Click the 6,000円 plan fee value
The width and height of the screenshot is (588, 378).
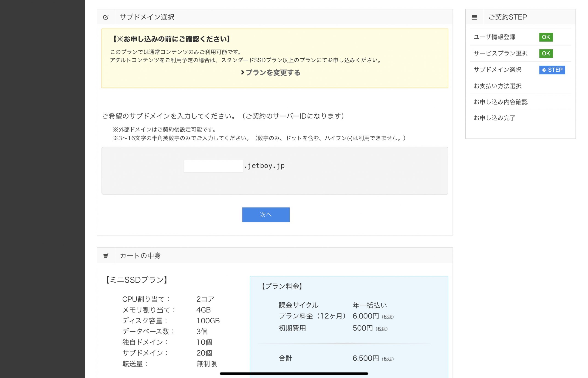[x=366, y=316]
